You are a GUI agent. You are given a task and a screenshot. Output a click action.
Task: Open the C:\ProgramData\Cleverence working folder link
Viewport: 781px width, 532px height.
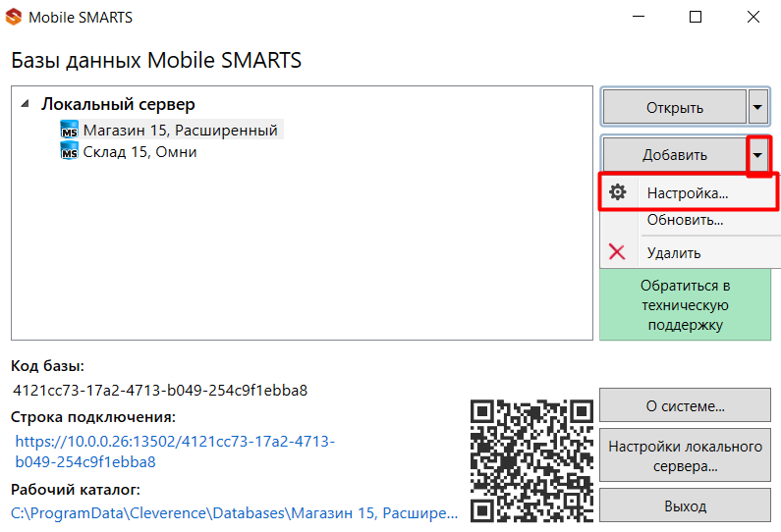[234, 513]
